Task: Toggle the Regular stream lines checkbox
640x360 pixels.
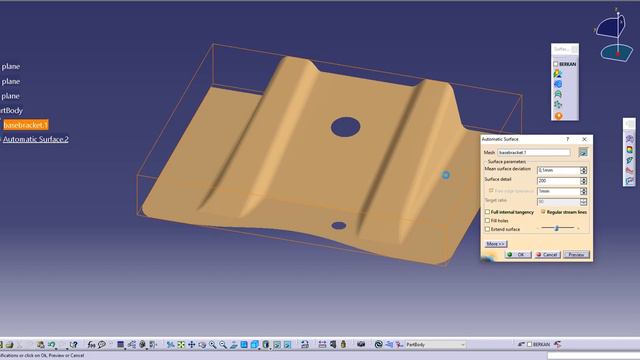Action: pos(543,212)
